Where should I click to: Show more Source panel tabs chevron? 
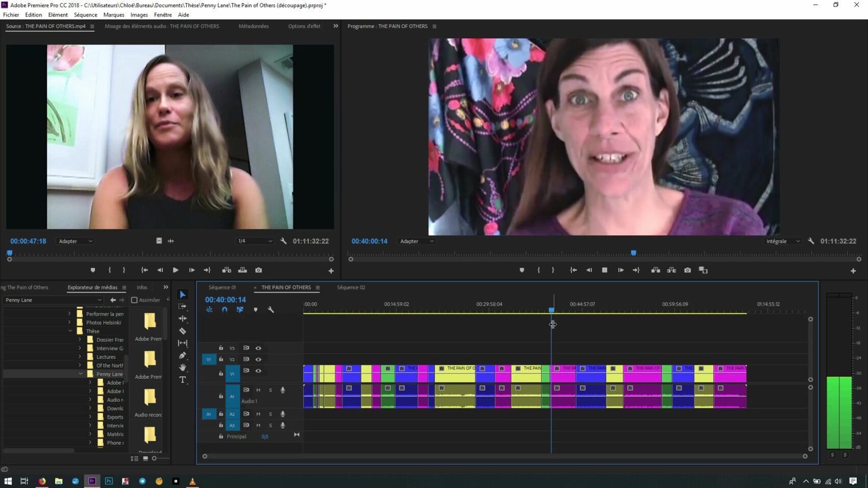pyautogui.click(x=335, y=26)
